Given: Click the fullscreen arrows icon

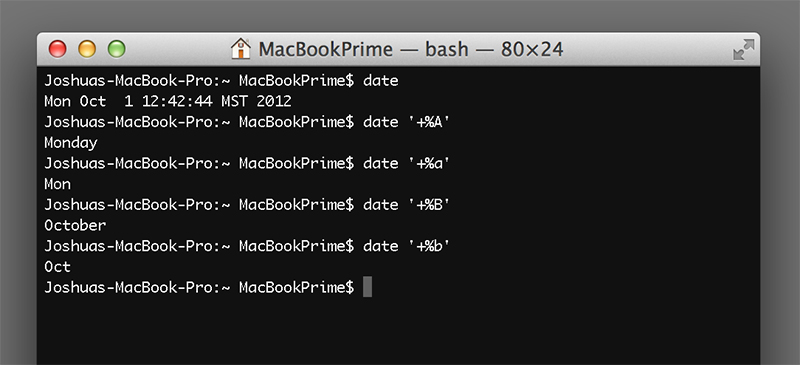Looking at the screenshot, I should click(x=743, y=50).
